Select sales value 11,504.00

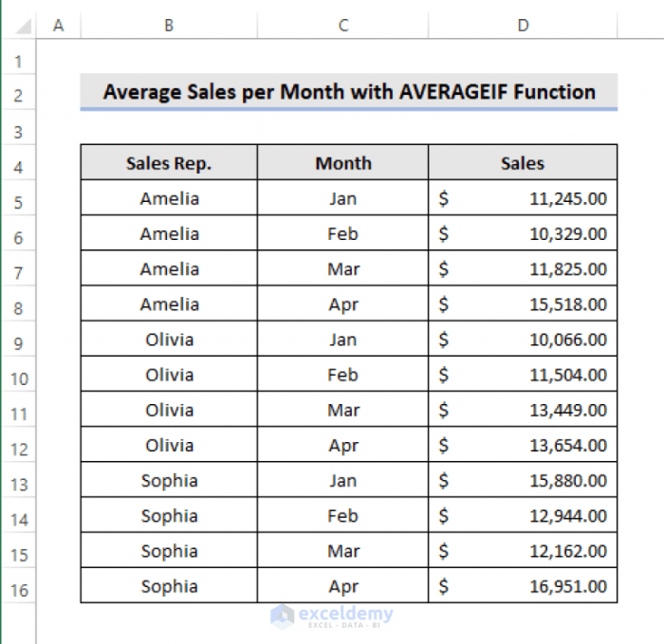pyautogui.click(x=523, y=374)
